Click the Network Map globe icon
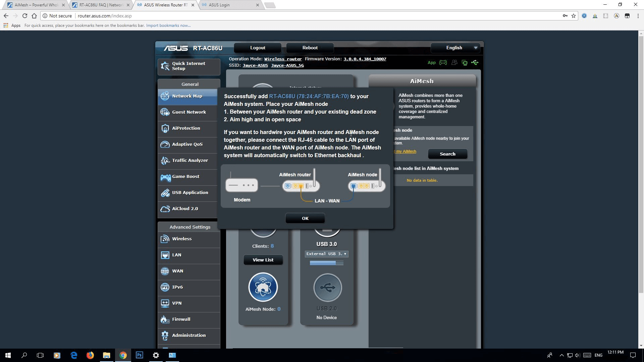The height and width of the screenshot is (362, 644). [x=165, y=96]
